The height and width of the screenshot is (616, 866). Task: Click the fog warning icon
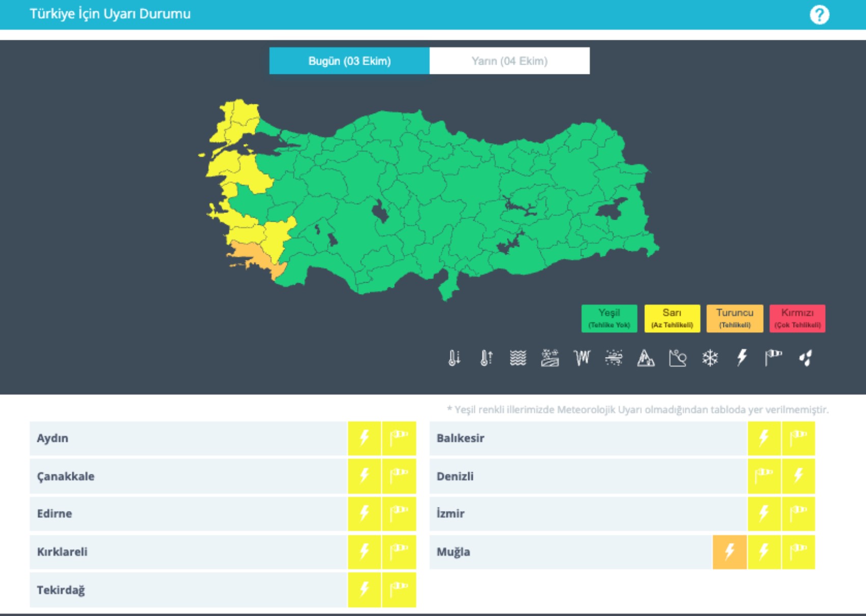pos(518,358)
